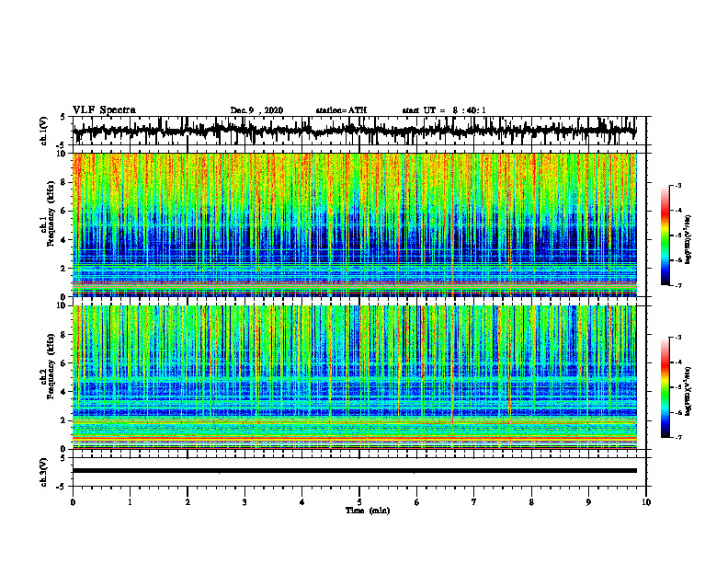
Task: Click the 'ch.1(V)' axis label
Action: coord(44,131)
